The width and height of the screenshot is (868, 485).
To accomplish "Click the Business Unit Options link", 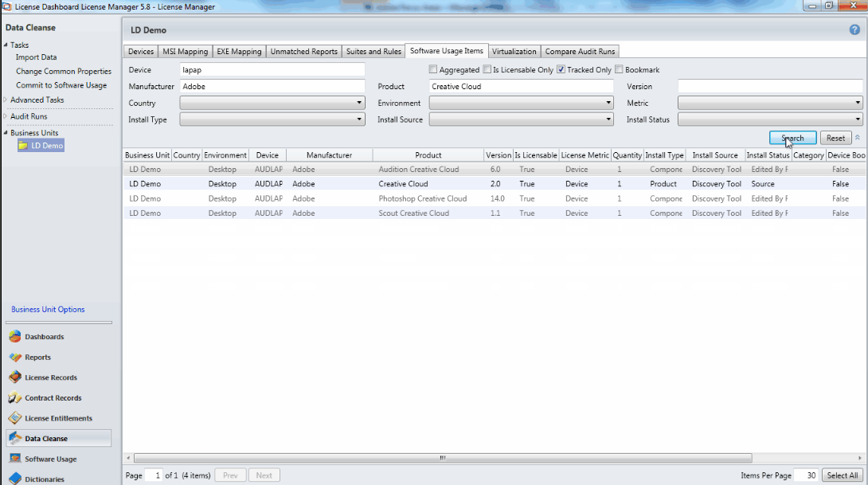I will tap(48, 310).
